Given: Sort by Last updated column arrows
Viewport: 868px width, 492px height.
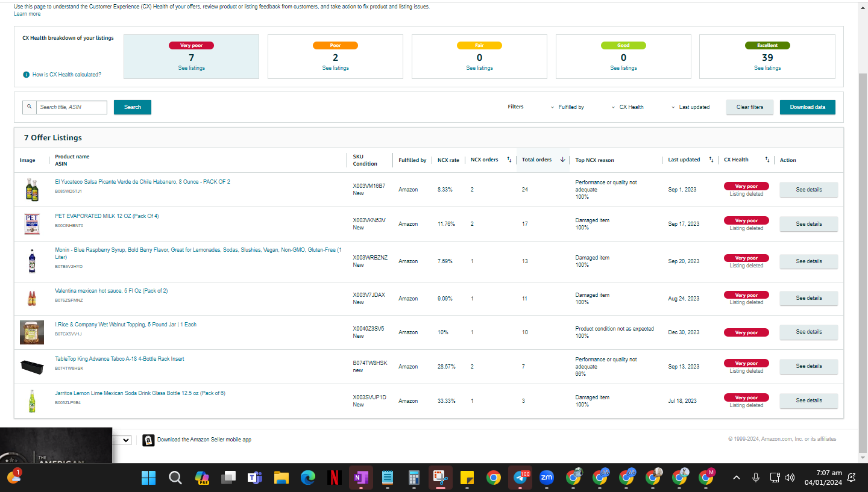Looking at the screenshot, I should 711,160.
